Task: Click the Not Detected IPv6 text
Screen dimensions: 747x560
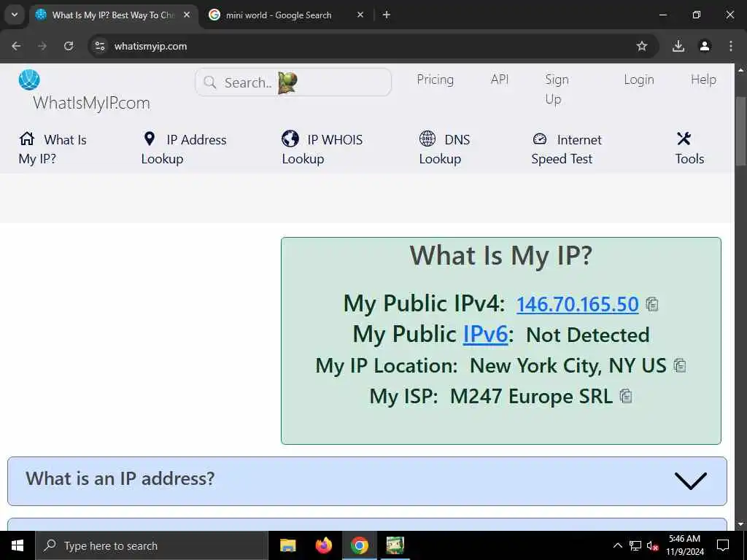Action: pos(587,335)
